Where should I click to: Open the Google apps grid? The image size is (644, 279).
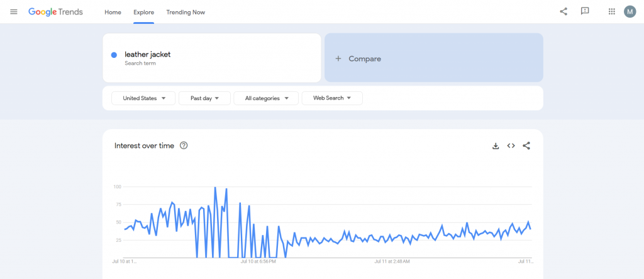point(611,11)
